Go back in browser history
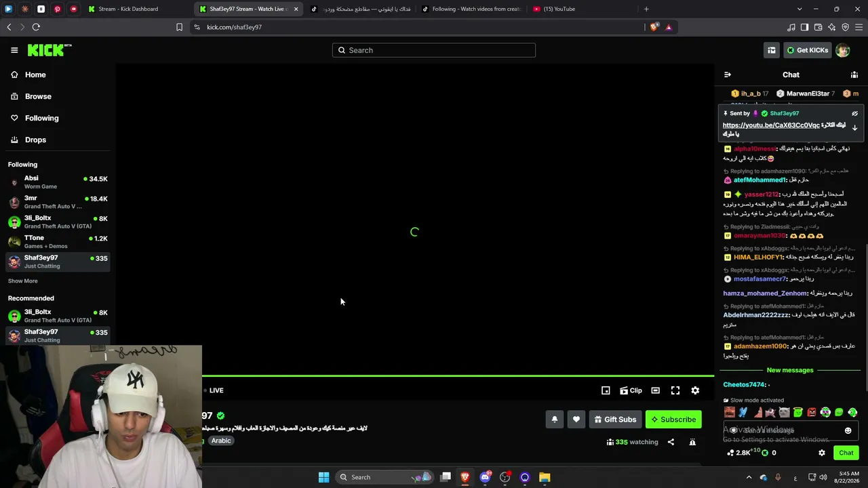The height and width of the screenshot is (488, 868). coord(9,27)
